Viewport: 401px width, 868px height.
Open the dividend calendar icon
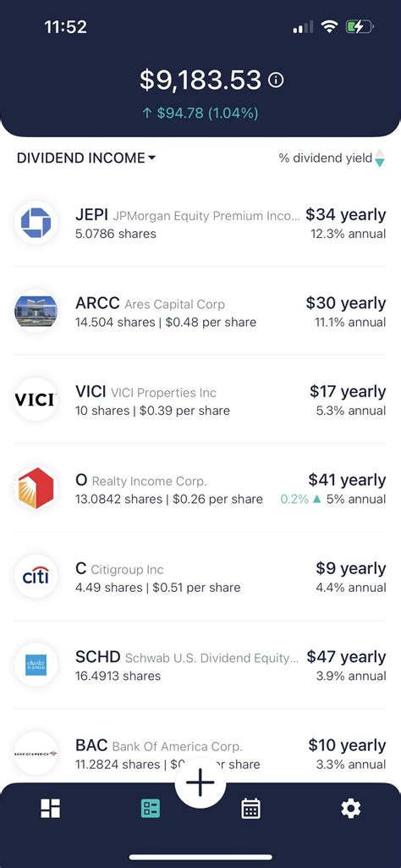coord(250,808)
